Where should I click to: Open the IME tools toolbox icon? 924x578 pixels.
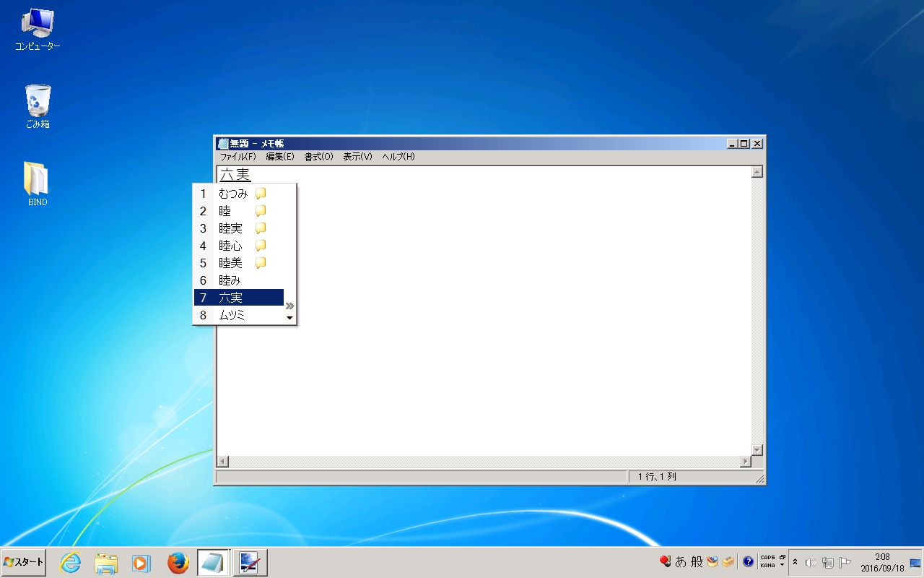(728, 561)
